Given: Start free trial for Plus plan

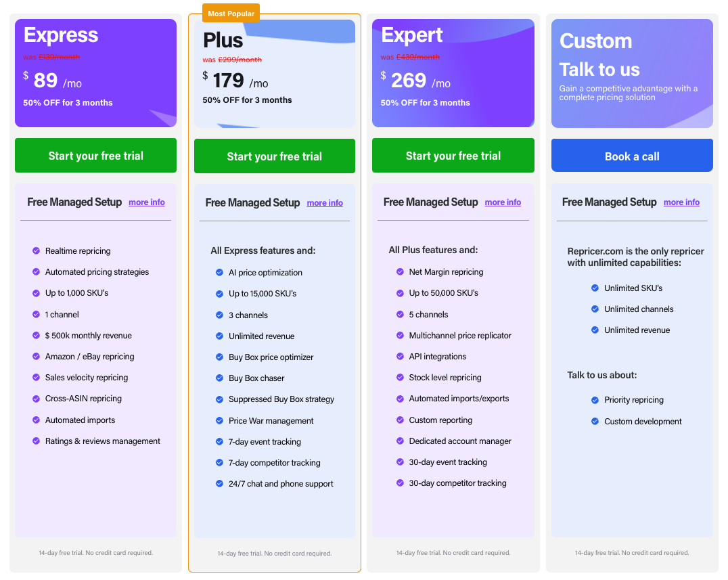Looking at the screenshot, I should 274,156.
